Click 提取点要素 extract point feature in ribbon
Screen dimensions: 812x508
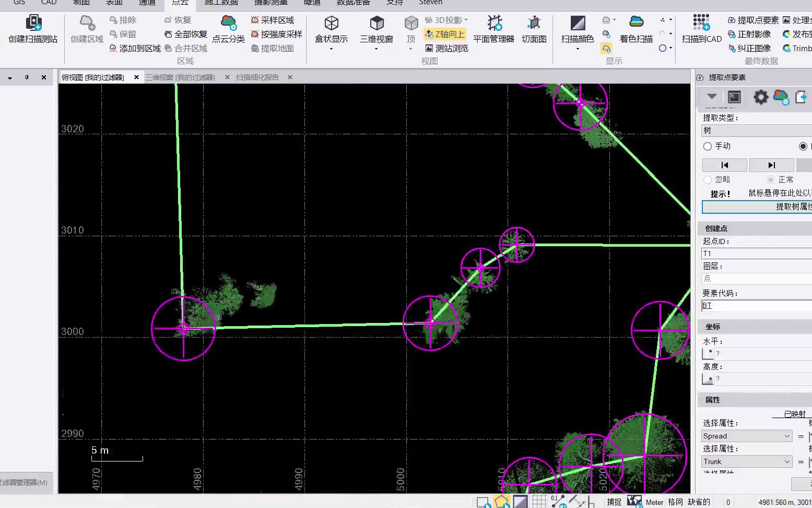coord(753,20)
